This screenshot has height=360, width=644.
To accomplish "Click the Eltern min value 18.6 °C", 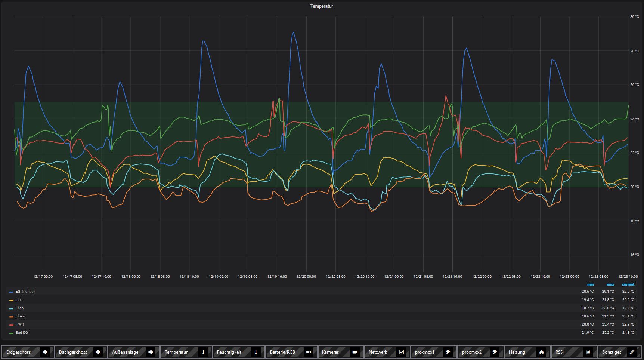I will tap(588, 316).
